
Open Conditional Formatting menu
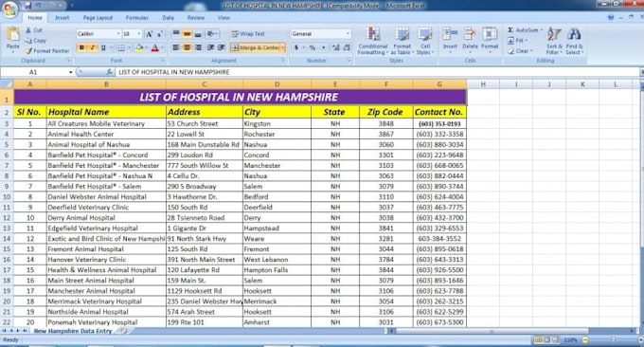(372, 41)
